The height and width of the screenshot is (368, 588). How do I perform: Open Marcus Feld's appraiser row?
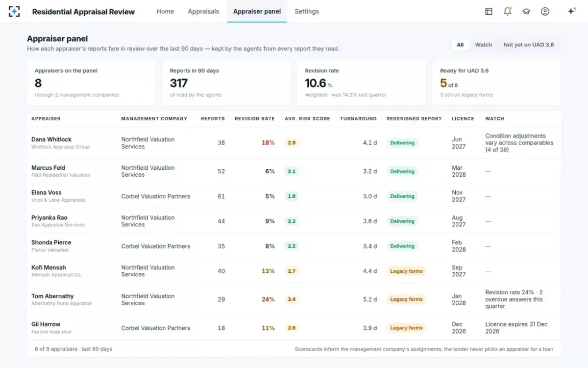294,171
